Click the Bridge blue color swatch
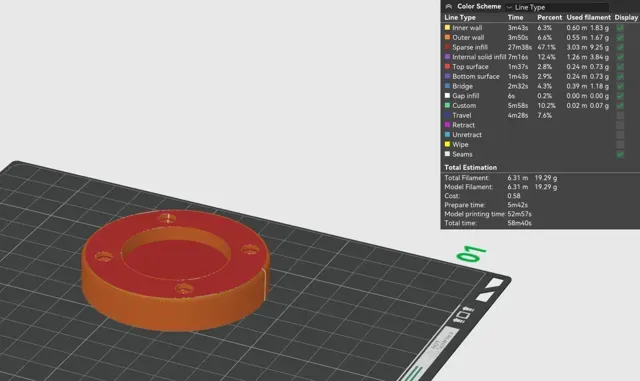Viewport: 640px width, 381px height. tap(447, 86)
